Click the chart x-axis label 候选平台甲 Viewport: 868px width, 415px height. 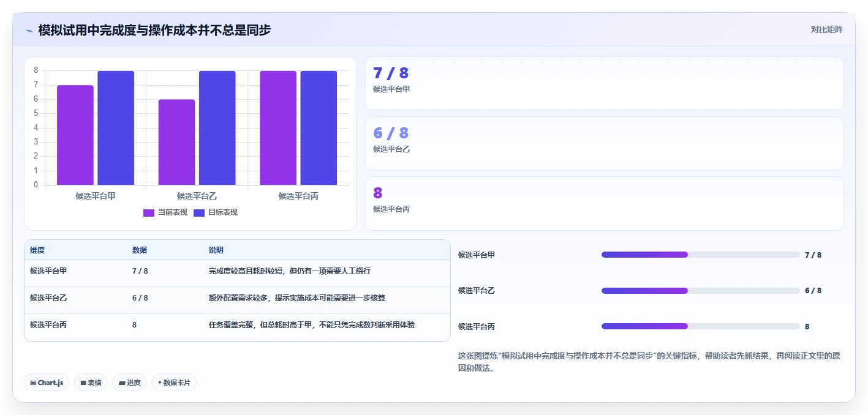coord(96,196)
